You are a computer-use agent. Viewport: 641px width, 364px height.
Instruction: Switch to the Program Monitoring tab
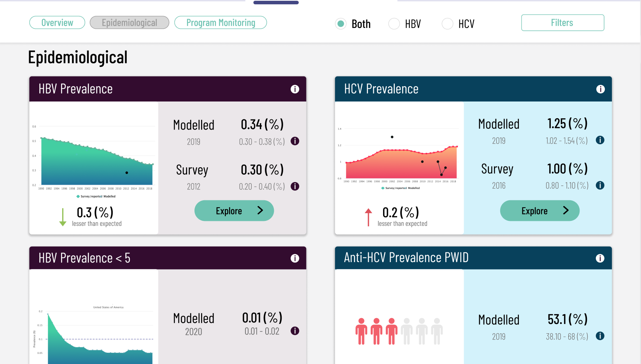pyautogui.click(x=221, y=23)
